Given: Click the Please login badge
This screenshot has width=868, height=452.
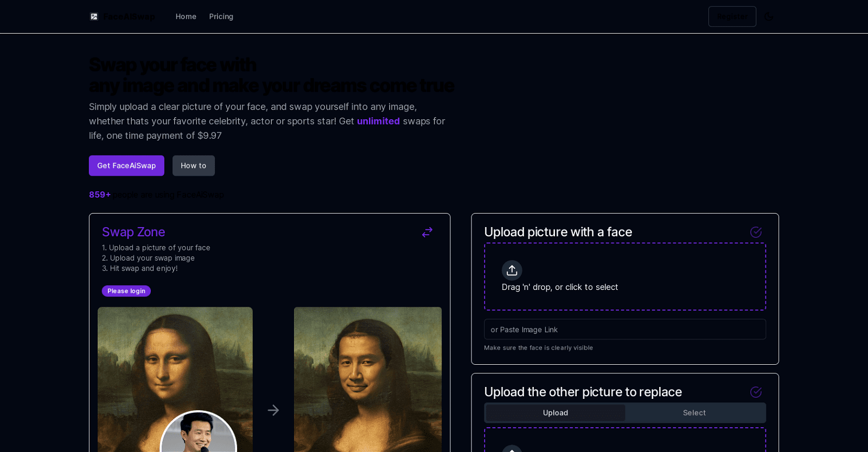Looking at the screenshot, I should pos(126,291).
